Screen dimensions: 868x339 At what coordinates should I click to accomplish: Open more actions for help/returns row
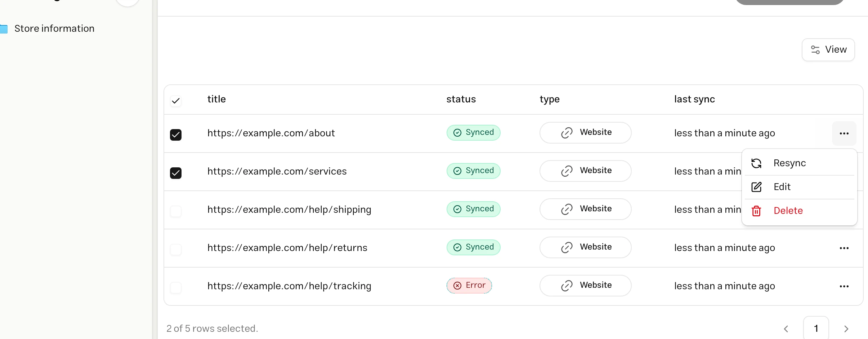(844, 248)
